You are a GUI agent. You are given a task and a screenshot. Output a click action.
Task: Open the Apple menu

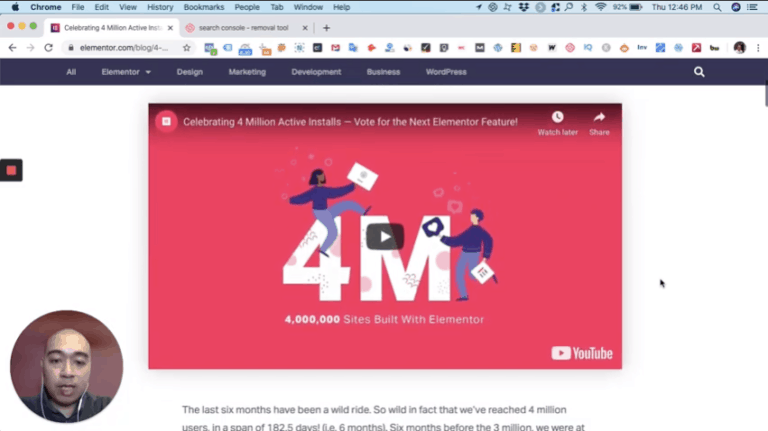click(15, 7)
